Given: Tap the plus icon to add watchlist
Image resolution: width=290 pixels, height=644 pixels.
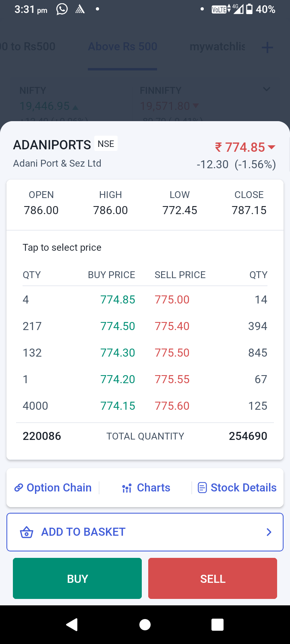Looking at the screenshot, I should click(267, 48).
